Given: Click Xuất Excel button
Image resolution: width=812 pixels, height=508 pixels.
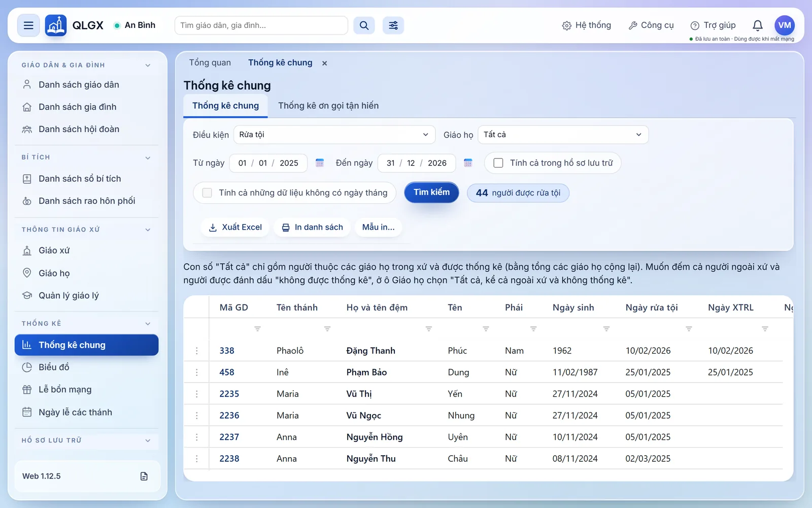Looking at the screenshot, I should point(235,227).
